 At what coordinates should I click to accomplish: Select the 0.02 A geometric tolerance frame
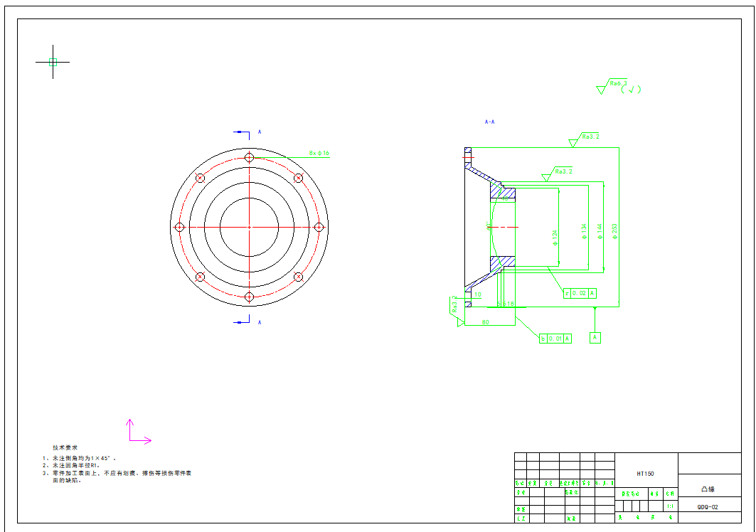tap(580, 293)
